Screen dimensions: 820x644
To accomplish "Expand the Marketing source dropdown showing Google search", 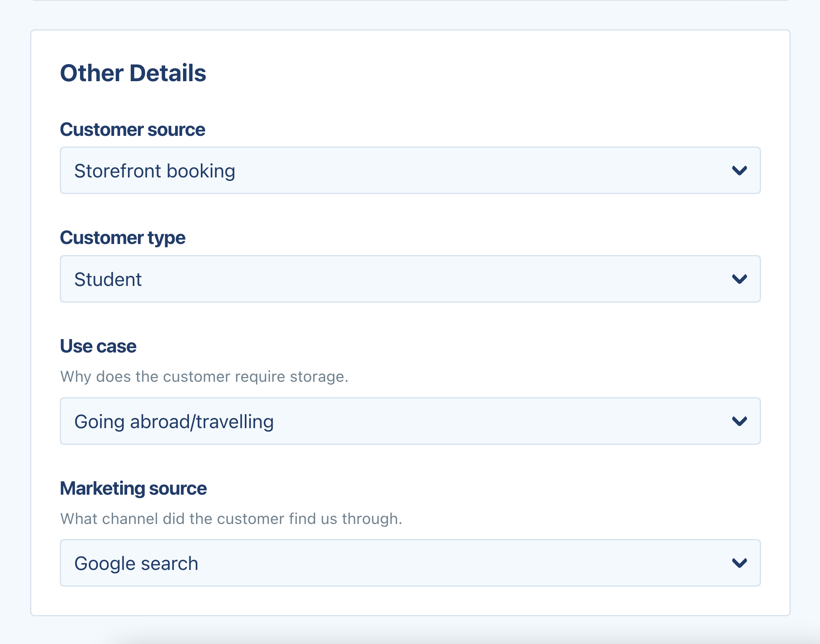I will [410, 563].
